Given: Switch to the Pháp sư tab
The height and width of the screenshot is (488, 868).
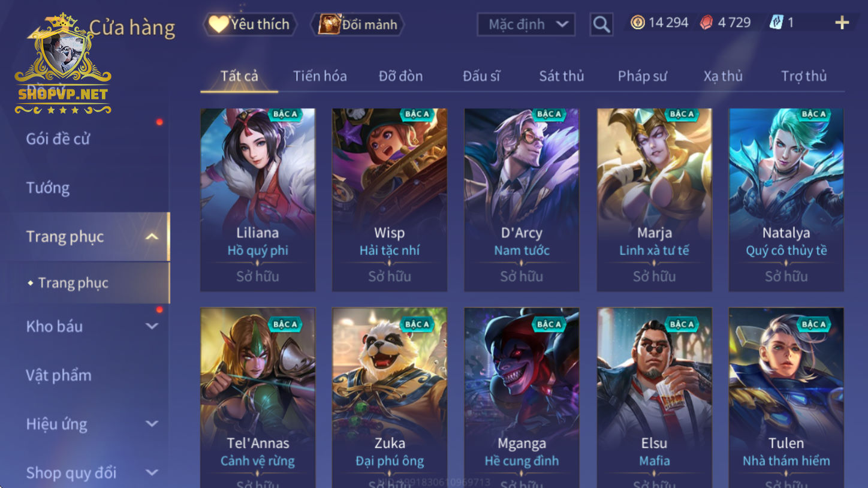Looking at the screenshot, I should tap(642, 76).
